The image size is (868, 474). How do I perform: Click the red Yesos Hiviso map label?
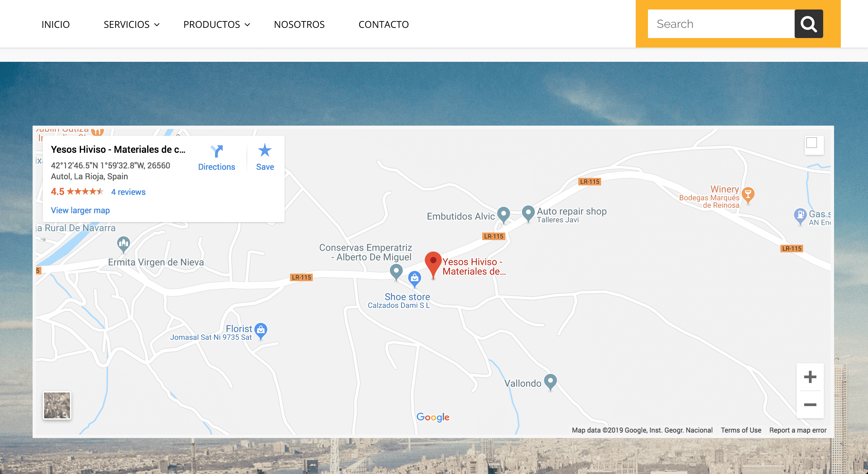(474, 267)
